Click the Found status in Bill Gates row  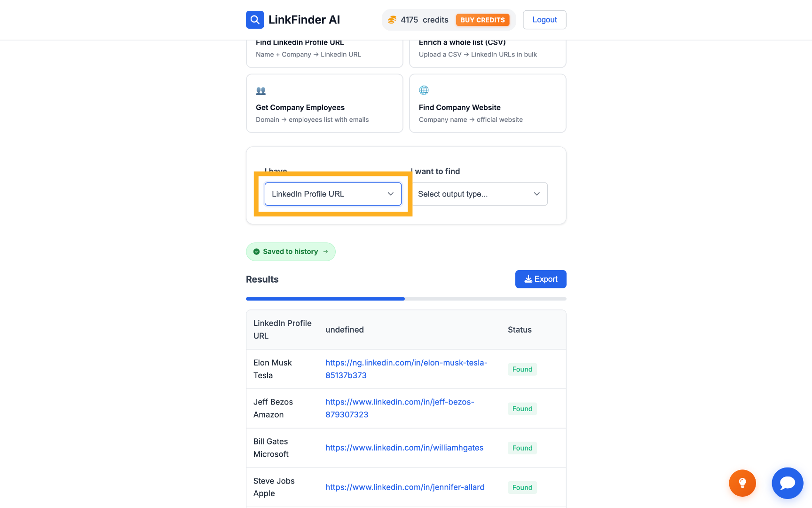(522, 448)
